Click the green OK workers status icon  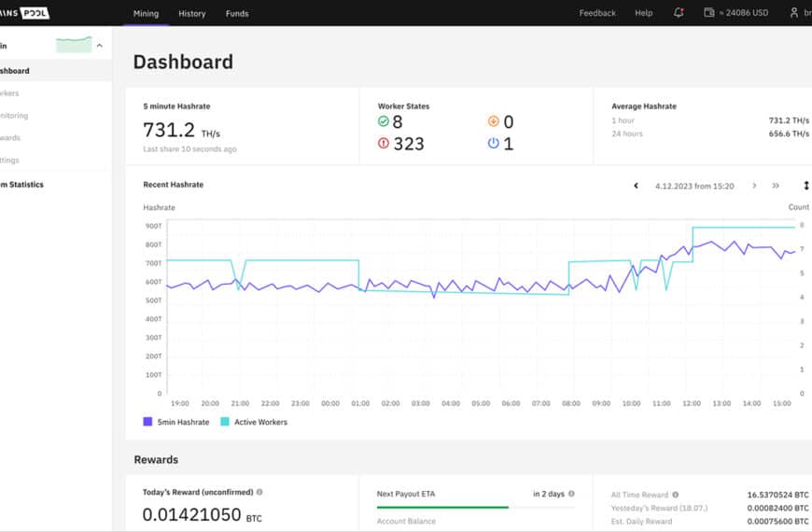pyautogui.click(x=384, y=121)
